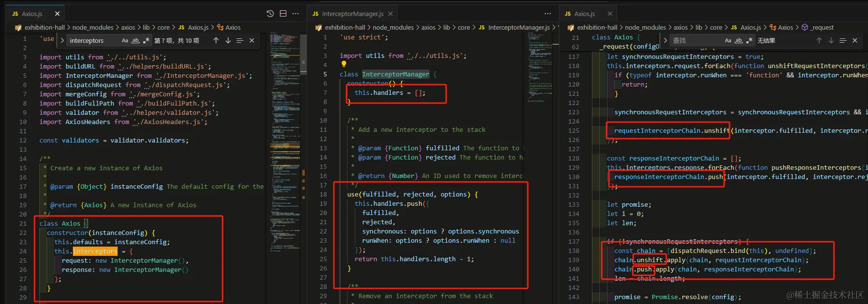The width and height of the screenshot is (868, 304).
Task: Close the left Axios.js tab
Action: (x=57, y=14)
